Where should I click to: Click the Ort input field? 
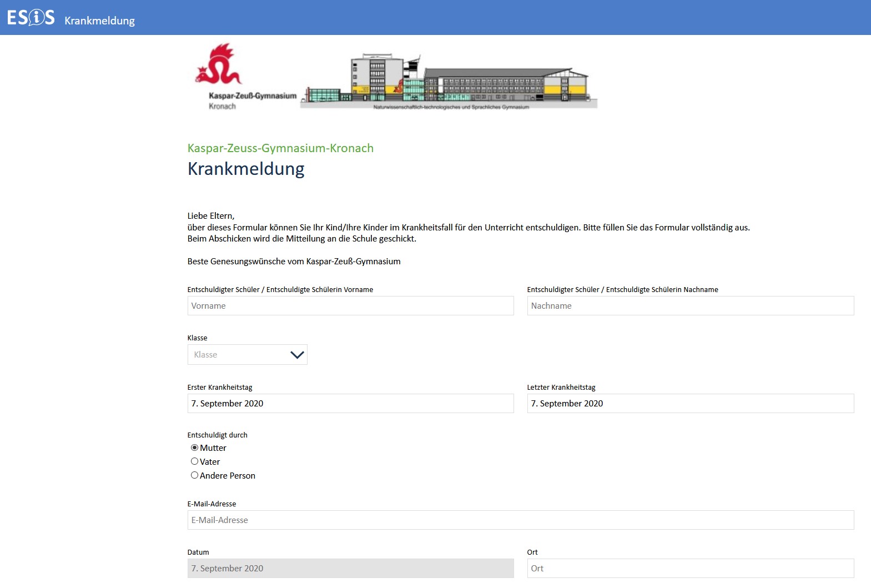(x=690, y=569)
